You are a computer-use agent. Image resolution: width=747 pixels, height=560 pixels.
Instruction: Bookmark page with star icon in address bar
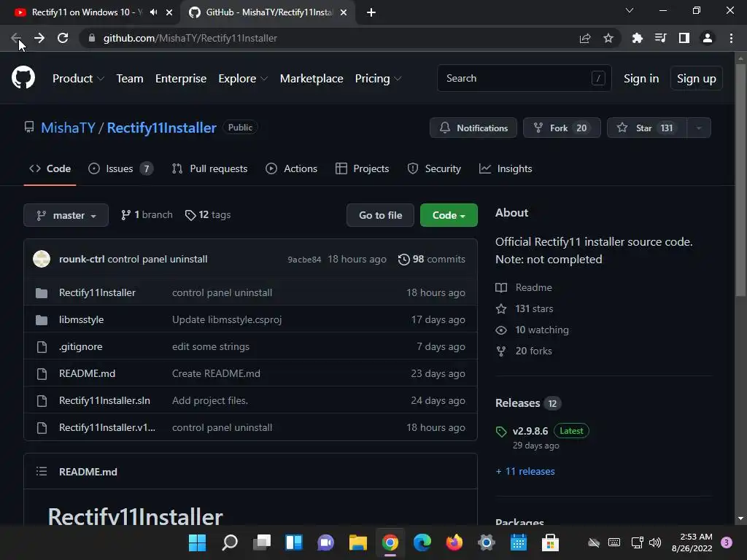coord(608,38)
